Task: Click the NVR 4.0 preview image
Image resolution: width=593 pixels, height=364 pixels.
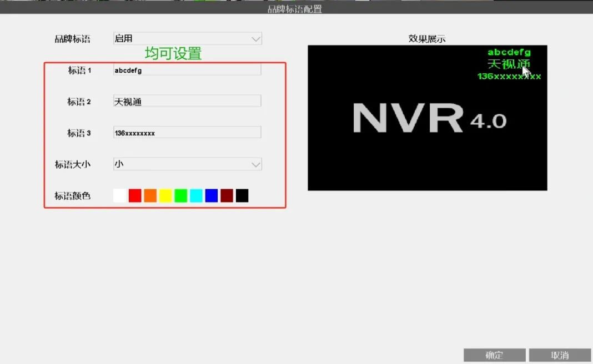Action: tap(428, 118)
